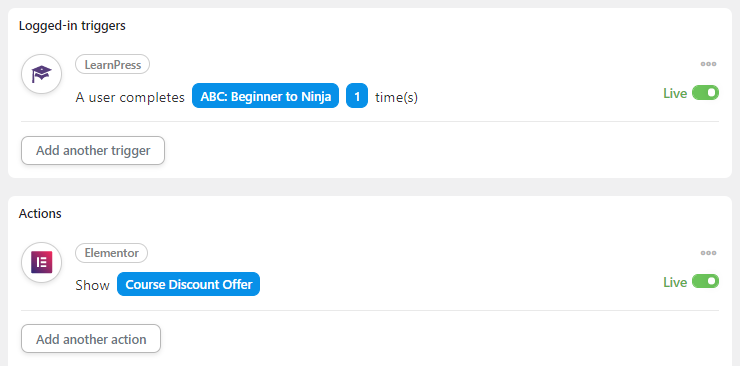This screenshot has width=740, height=366.
Task: Open the LearnPress trigger three-dot menu
Action: [708, 64]
